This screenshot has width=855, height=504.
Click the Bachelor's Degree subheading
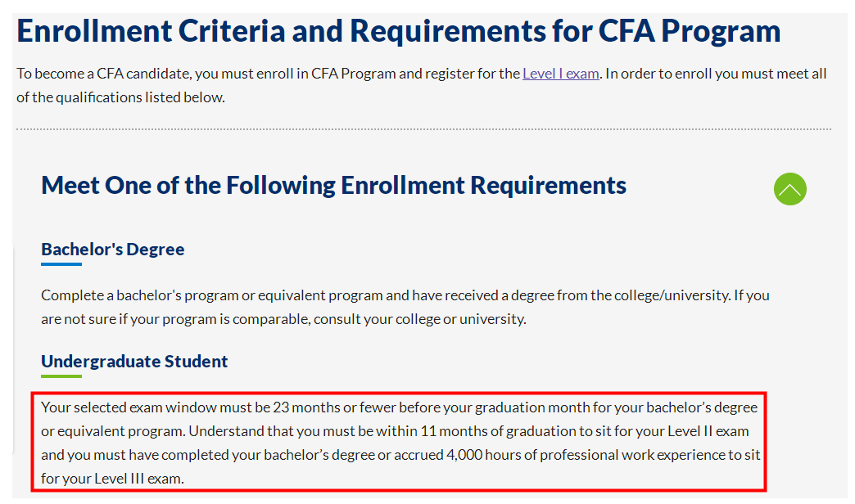pos(113,249)
